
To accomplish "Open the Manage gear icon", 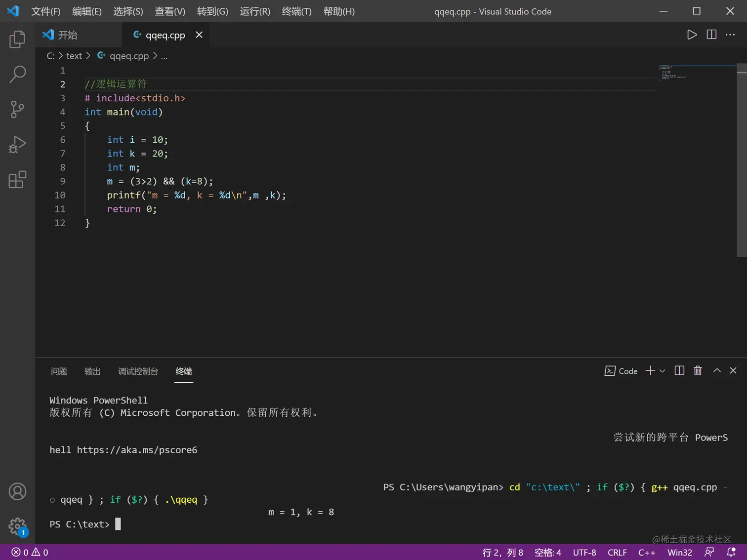I will tap(17, 526).
